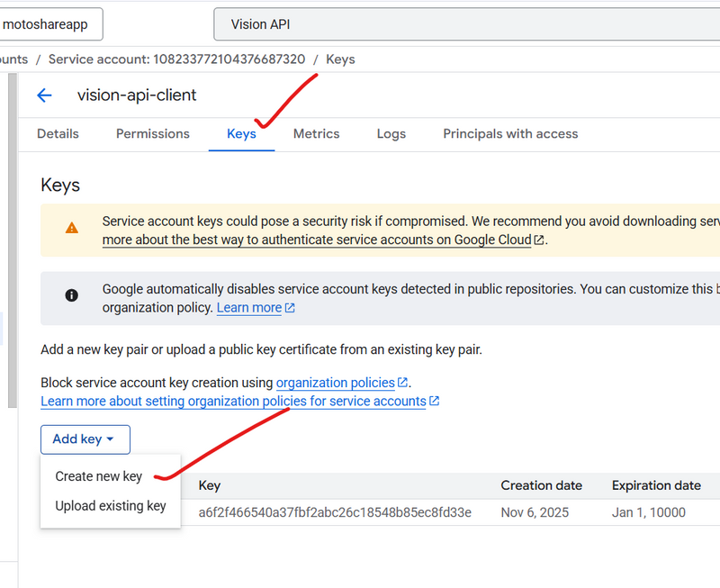Screen dimensions: 720x588
Task: Click the Vision API search field
Action: [x=450, y=24]
